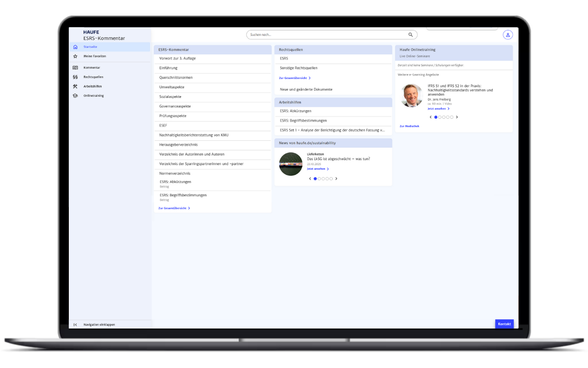588x368 pixels.
Task: Click the 'News von haufe.de/sustainability' header
Action: pos(333,143)
